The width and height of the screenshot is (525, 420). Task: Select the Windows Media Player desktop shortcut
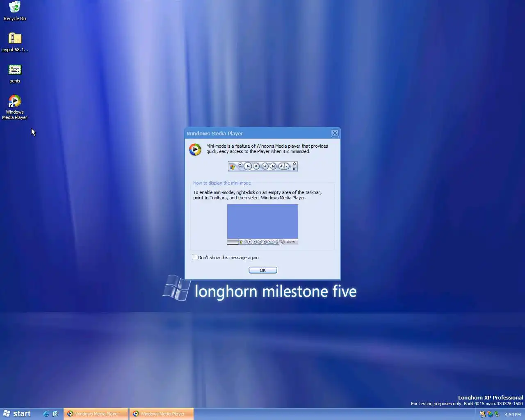(15, 107)
